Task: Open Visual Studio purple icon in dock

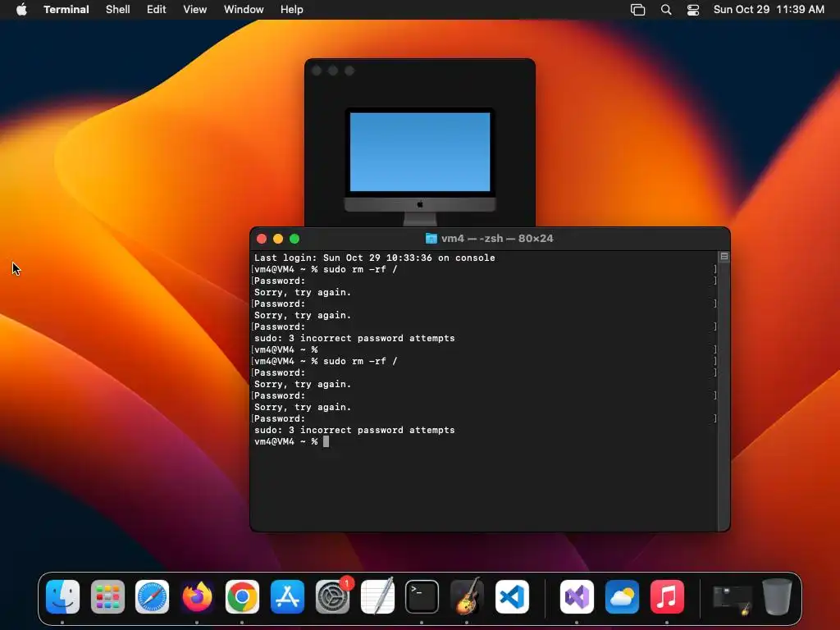Action: point(577,596)
